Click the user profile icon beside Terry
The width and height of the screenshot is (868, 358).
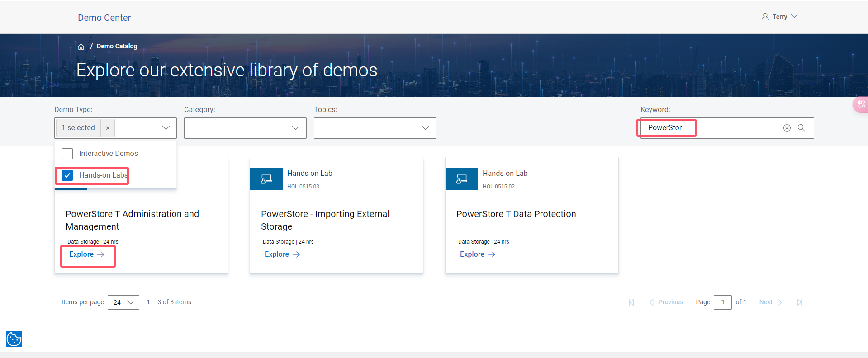tap(765, 17)
